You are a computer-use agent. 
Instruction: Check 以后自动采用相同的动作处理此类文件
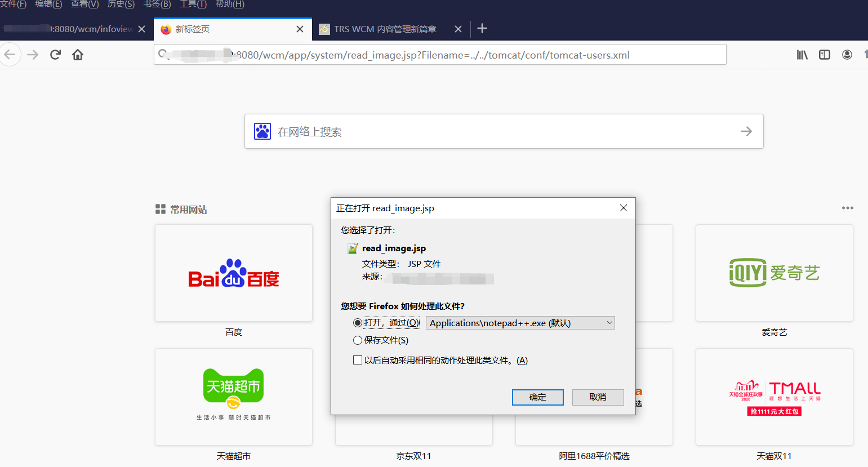point(357,360)
